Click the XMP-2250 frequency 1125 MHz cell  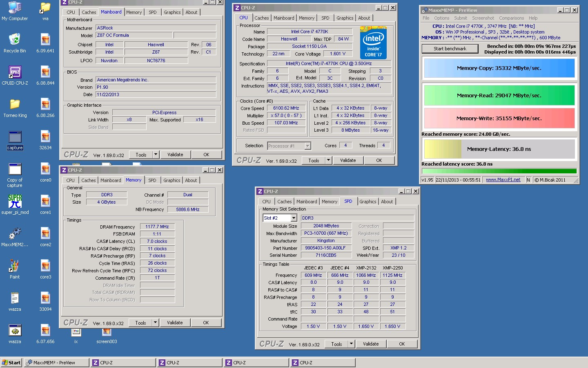pos(392,275)
